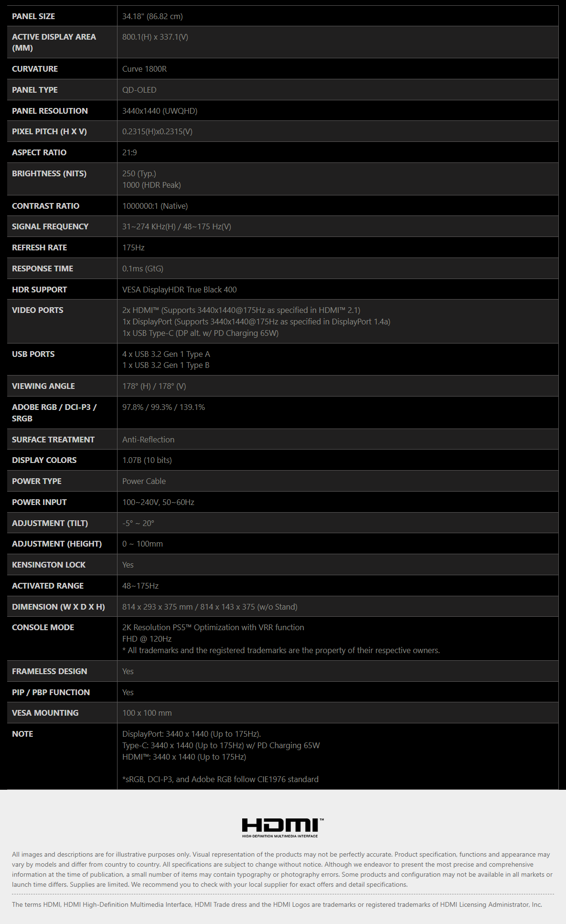Click the CIE1976 standard footnote text
Viewport: 566px width, 924px height.
point(220,779)
